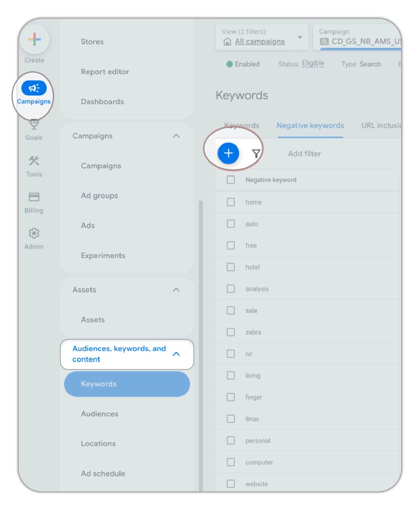Check the select-all Negative keyword checkbox

click(x=230, y=180)
